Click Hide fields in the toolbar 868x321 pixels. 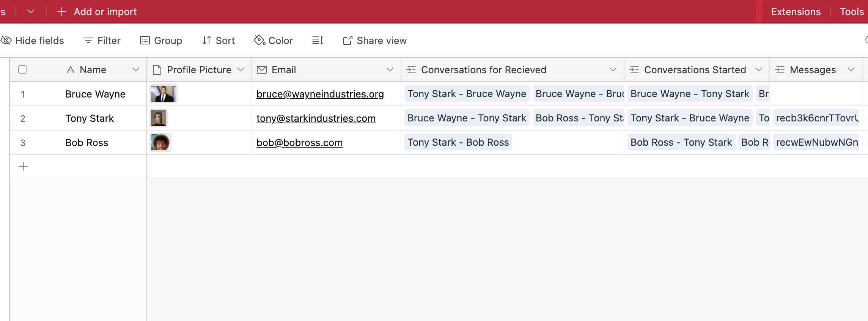coord(32,41)
